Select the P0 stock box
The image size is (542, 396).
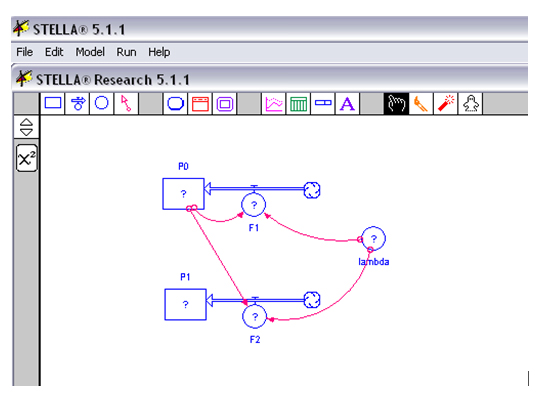click(184, 194)
